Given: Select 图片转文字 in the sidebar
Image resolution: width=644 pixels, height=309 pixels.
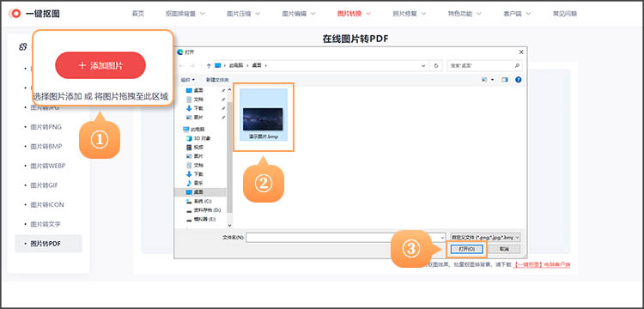Looking at the screenshot, I should (46, 224).
